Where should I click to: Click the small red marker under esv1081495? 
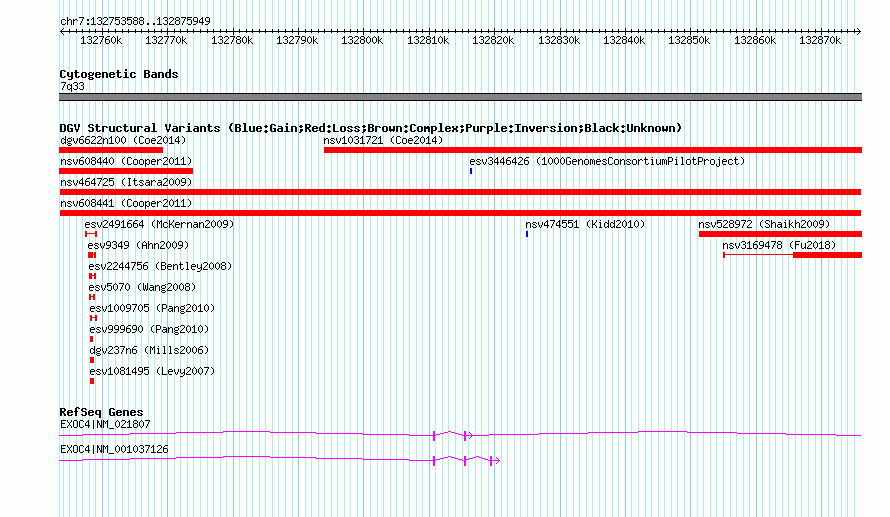pyautogui.click(x=92, y=381)
